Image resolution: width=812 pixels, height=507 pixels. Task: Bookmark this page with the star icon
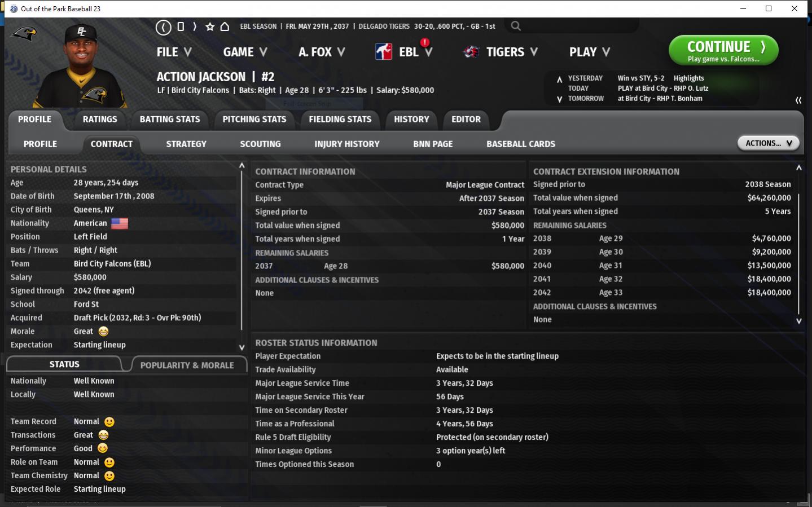click(x=210, y=27)
